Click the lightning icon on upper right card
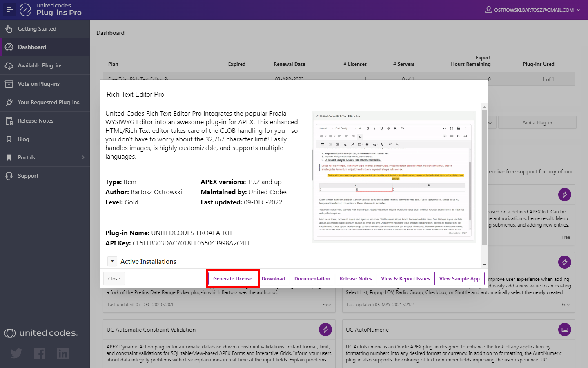588x368 pixels. (565, 195)
